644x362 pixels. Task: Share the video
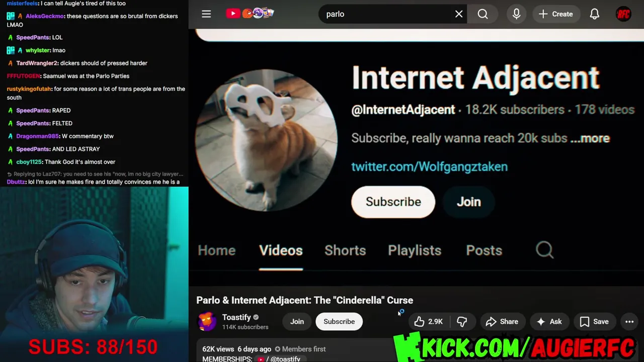click(x=502, y=322)
